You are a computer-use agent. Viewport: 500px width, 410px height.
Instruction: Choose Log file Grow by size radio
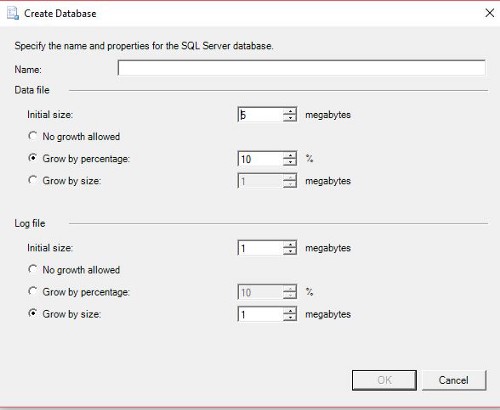tap(32, 313)
